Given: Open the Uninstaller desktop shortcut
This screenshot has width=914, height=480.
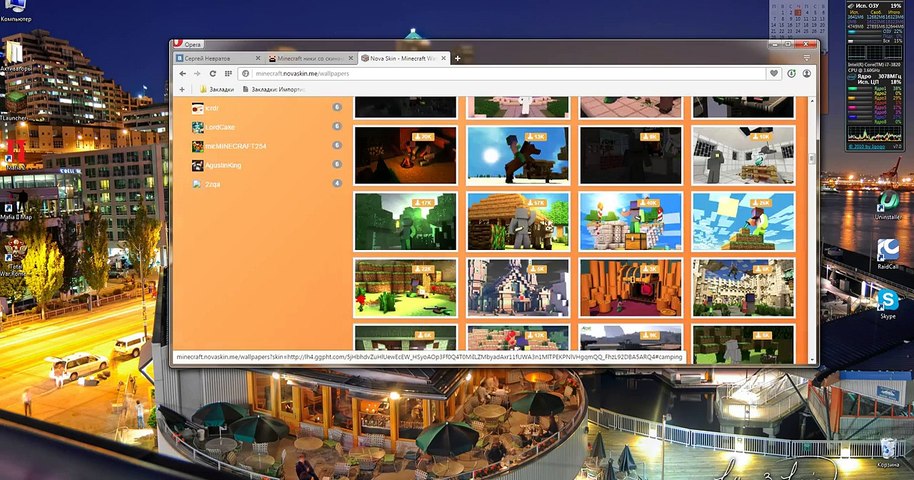Looking at the screenshot, I should (889, 204).
